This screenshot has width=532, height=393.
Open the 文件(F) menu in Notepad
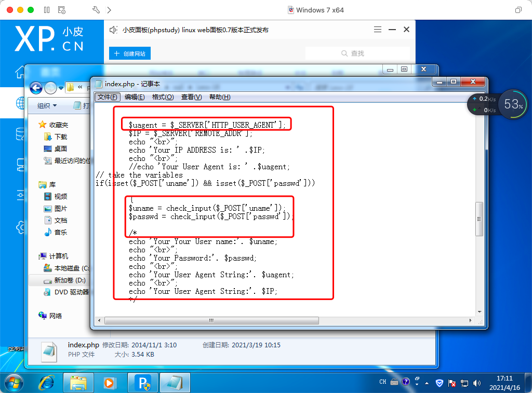108,97
